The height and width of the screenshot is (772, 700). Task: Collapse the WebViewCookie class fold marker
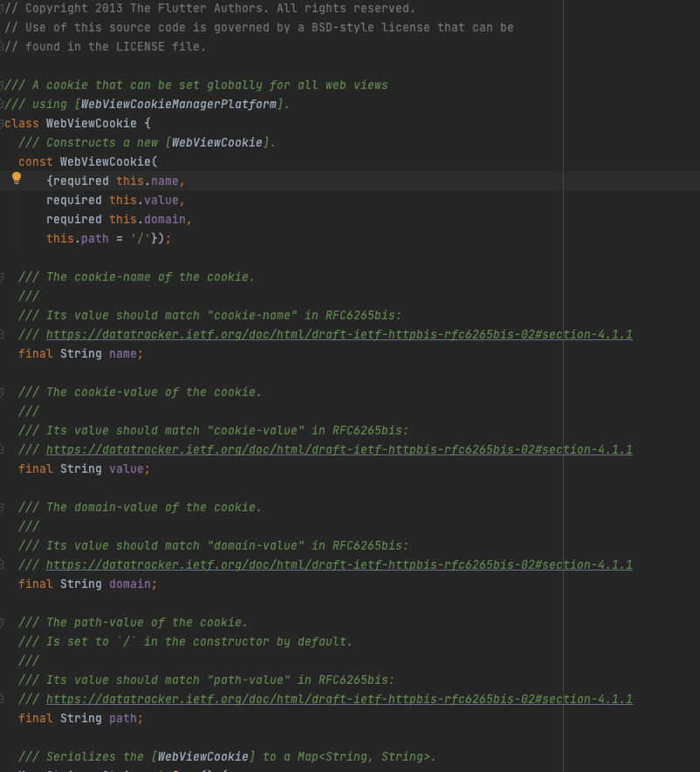point(2,124)
